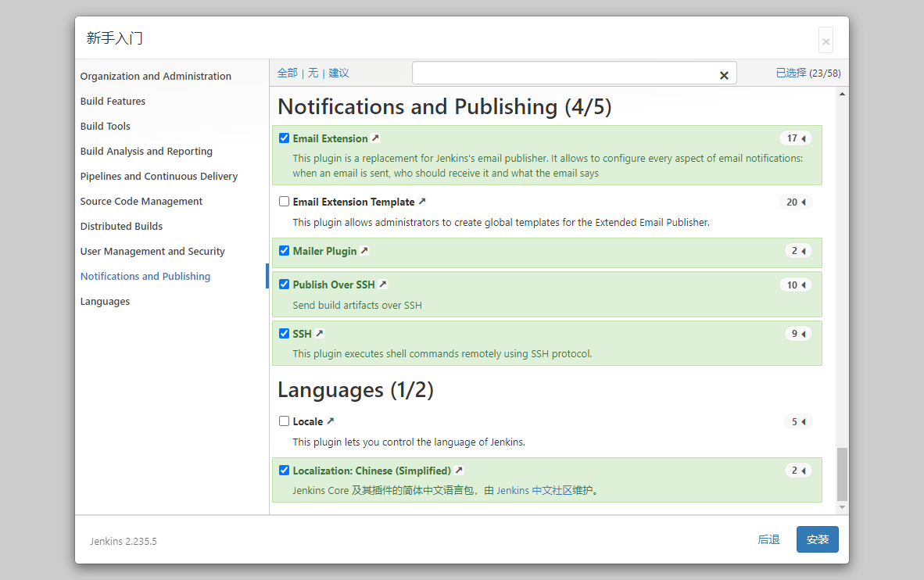Expand Email Extension dependencies count 17
Image resolution: width=924 pixels, height=580 pixels.
(796, 138)
